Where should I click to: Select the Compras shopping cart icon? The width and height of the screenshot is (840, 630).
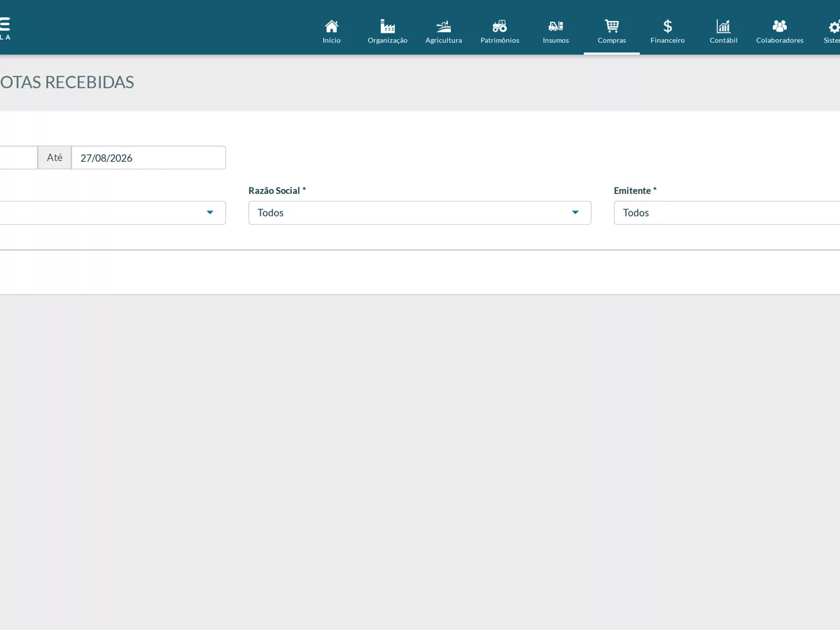(612, 27)
